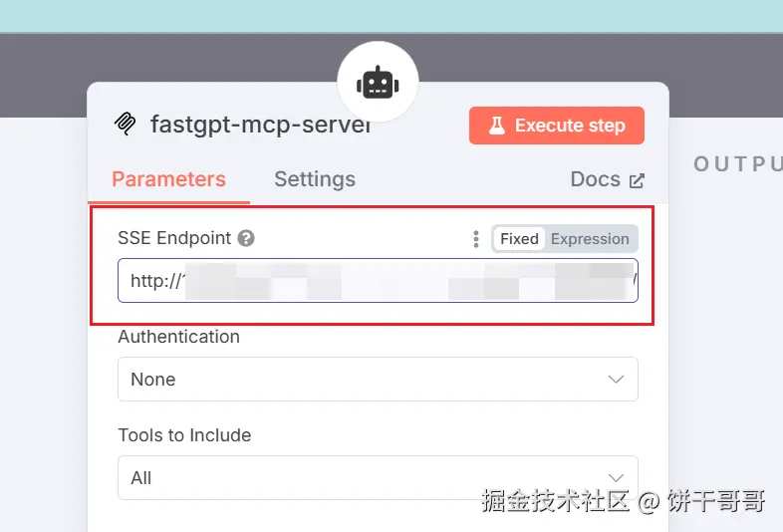This screenshot has height=532, width=783.
Task: Click inside the SSE Endpoint URL field
Action: (x=378, y=280)
